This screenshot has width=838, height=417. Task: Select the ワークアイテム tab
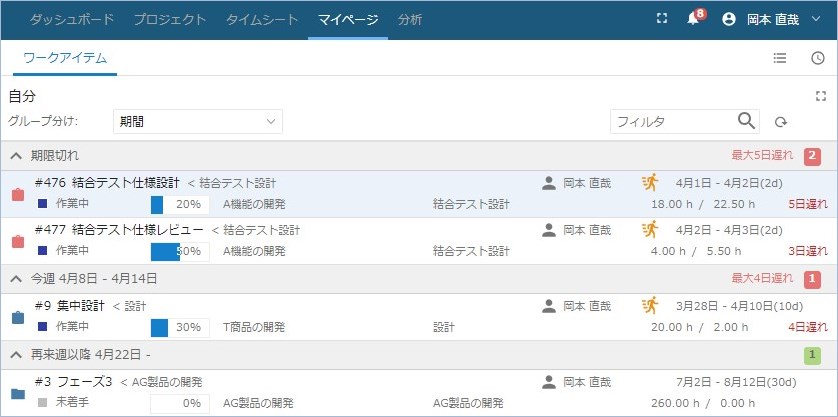tap(65, 58)
